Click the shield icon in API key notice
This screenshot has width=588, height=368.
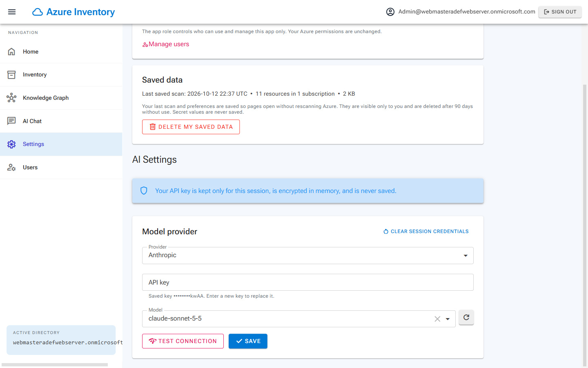click(144, 191)
